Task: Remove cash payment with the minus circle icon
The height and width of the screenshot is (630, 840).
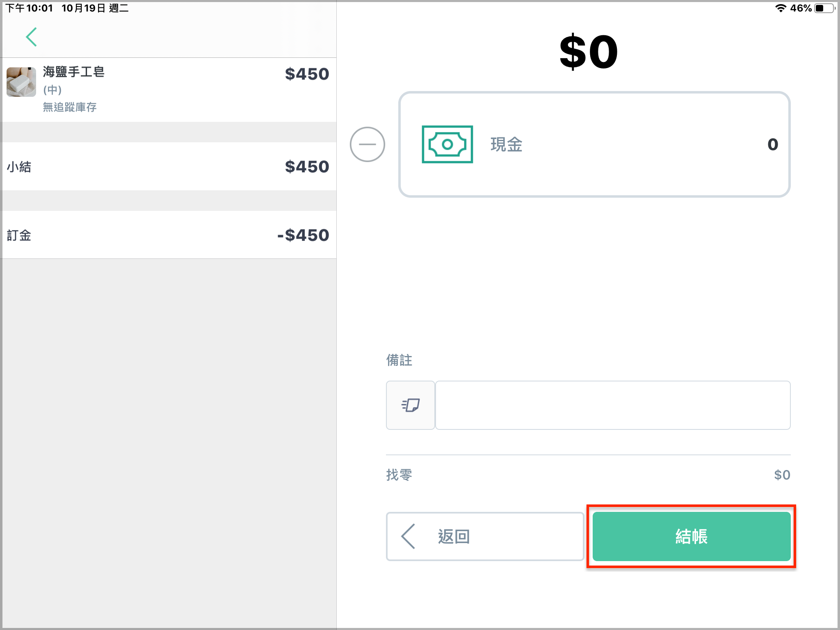Action: click(367, 144)
